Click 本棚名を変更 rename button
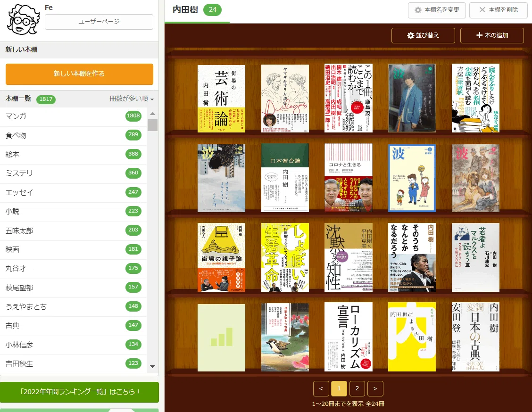Screen dimensions: 532x412 pyautogui.click(x=437, y=10)
